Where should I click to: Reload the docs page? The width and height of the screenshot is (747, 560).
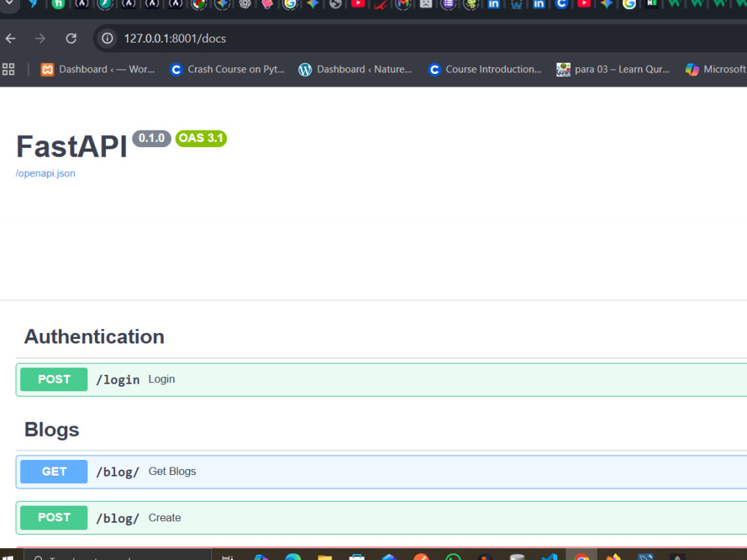[x=71, y=39]
